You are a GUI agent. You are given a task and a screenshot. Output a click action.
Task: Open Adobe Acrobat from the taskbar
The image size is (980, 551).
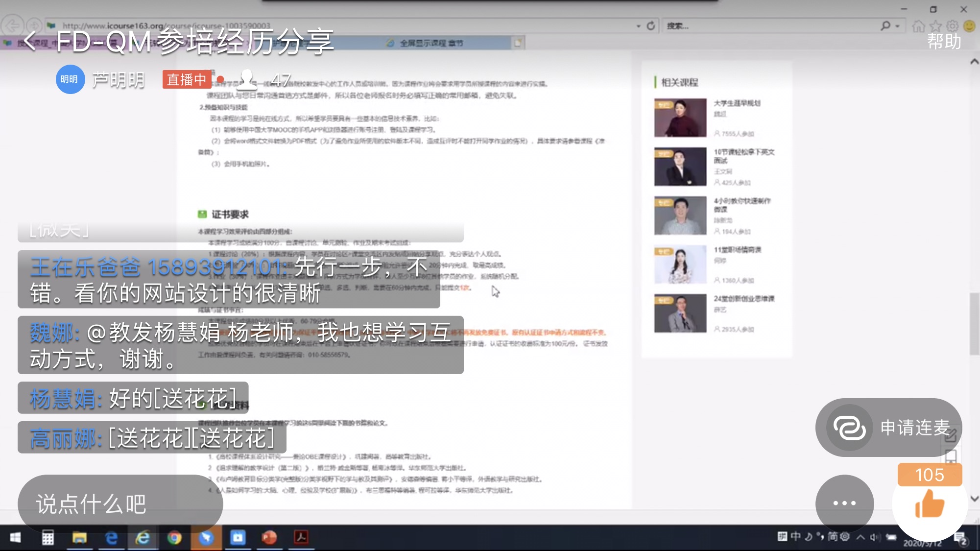pyautogui.click(x=301, y=538)
